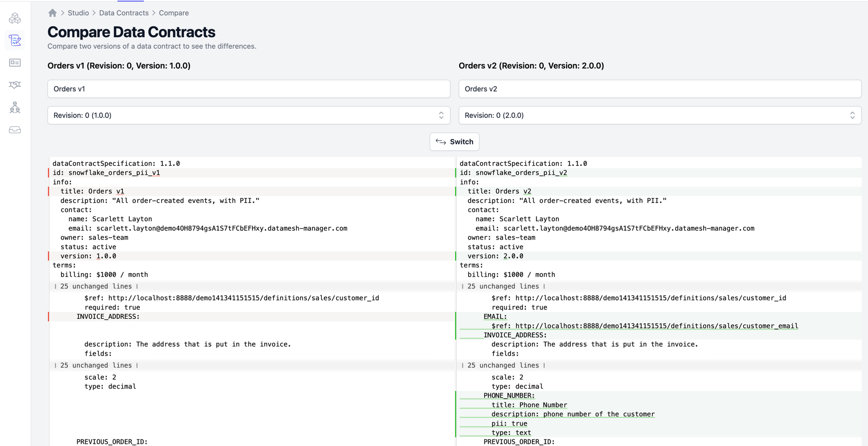Go to home via breadcrumb icon
The image size is (868, 446).
52,13
